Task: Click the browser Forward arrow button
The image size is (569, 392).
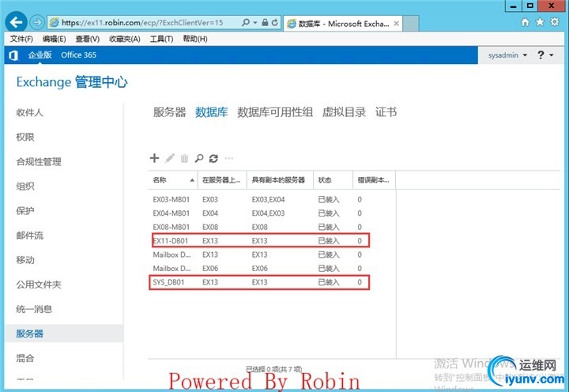Action: click(36, 22)
